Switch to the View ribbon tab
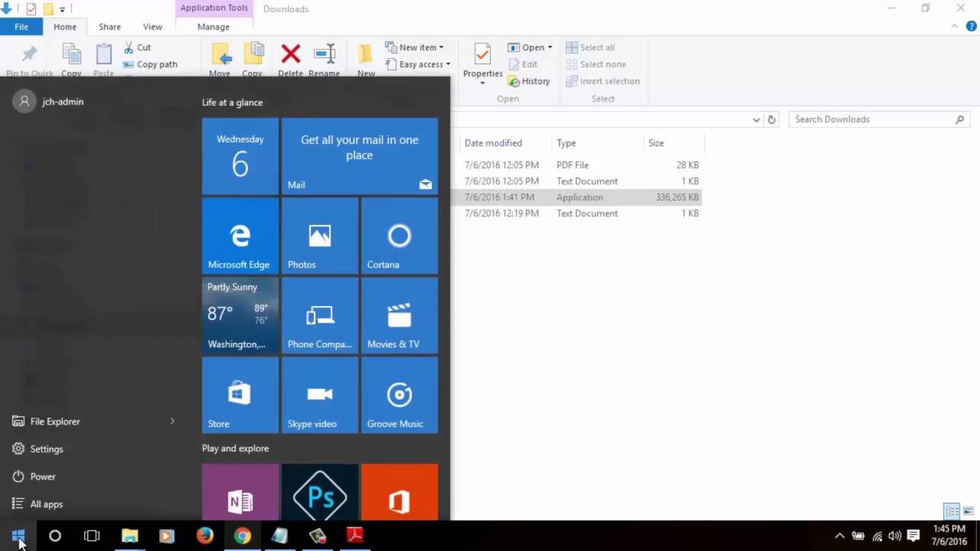 [x=152, y=27]
